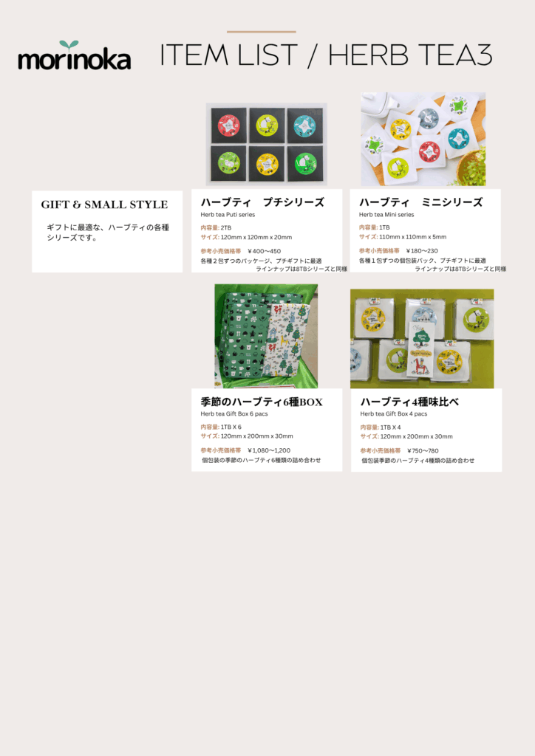This screenshot has height=756, width=535.
Task: Click the yellow round label in Mini series photo
Action: (x=400, y=128)
